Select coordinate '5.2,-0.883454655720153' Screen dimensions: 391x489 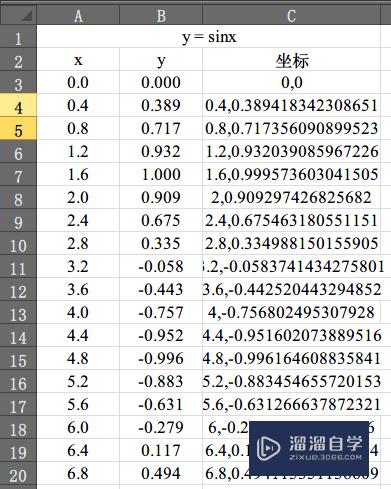291,381
